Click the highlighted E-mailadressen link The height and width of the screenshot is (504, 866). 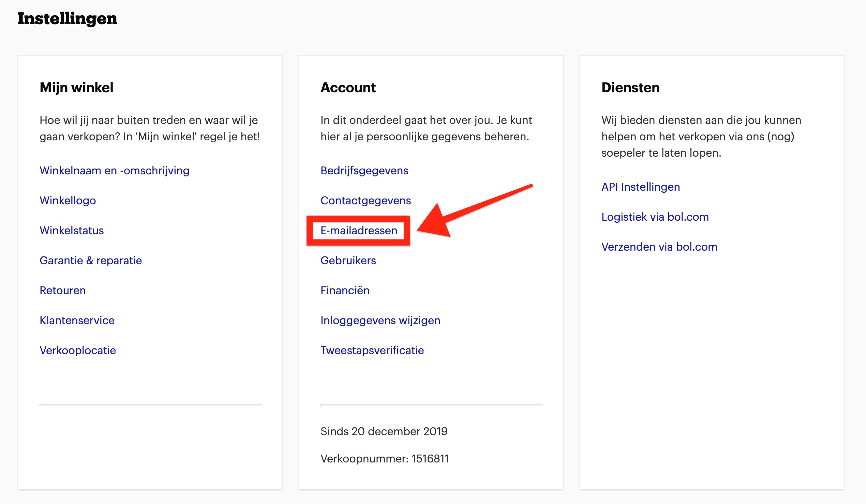tap(359, 230)
